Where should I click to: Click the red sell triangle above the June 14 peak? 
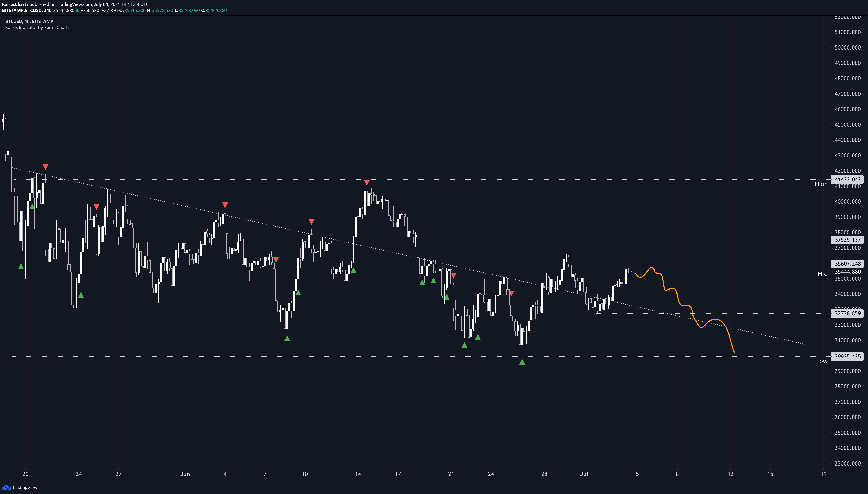(367, 183)
